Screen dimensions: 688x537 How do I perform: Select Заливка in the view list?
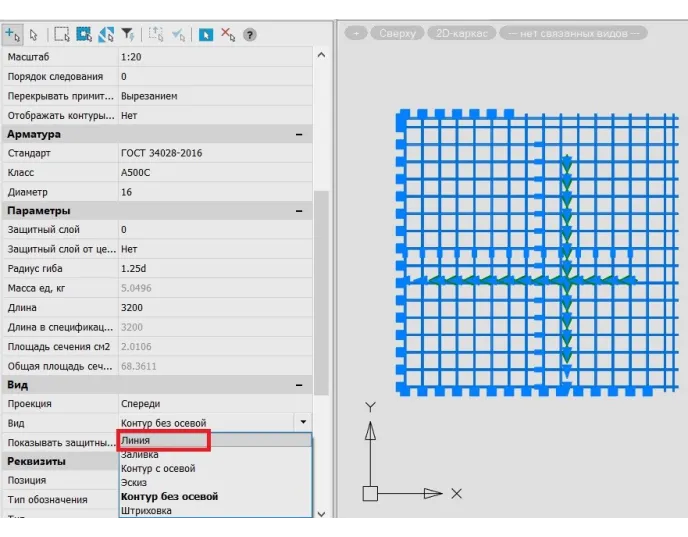click(139, 454)
